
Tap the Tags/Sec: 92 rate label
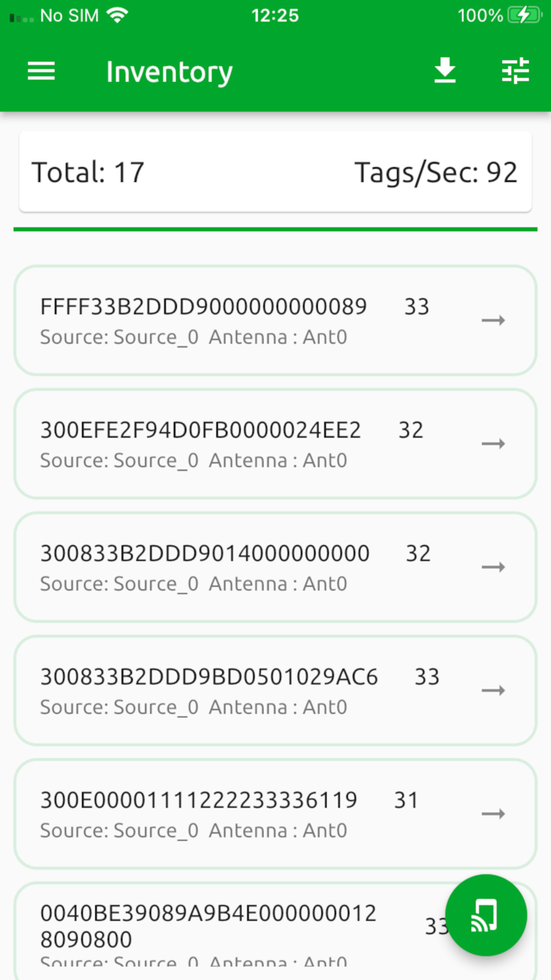pos(435,172)
